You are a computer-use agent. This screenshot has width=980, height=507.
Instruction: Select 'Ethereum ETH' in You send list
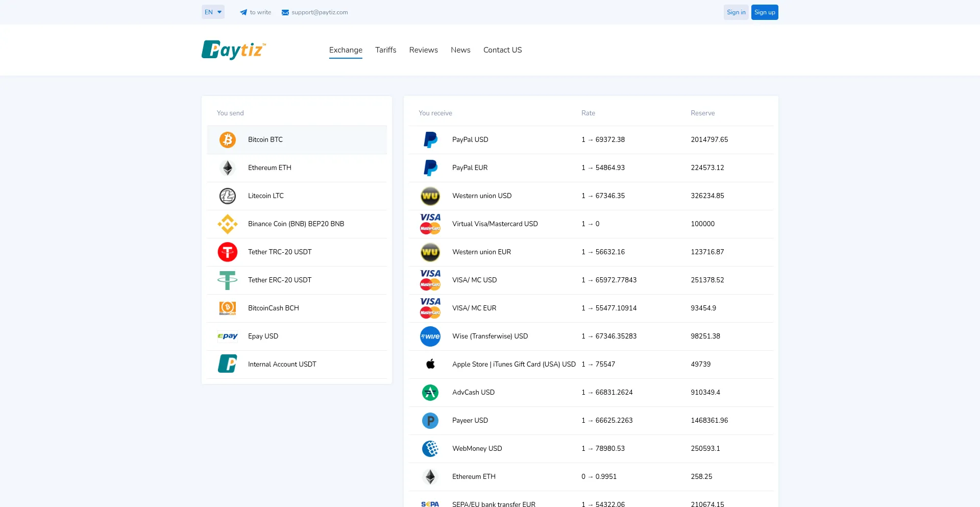tap(297, 168)
